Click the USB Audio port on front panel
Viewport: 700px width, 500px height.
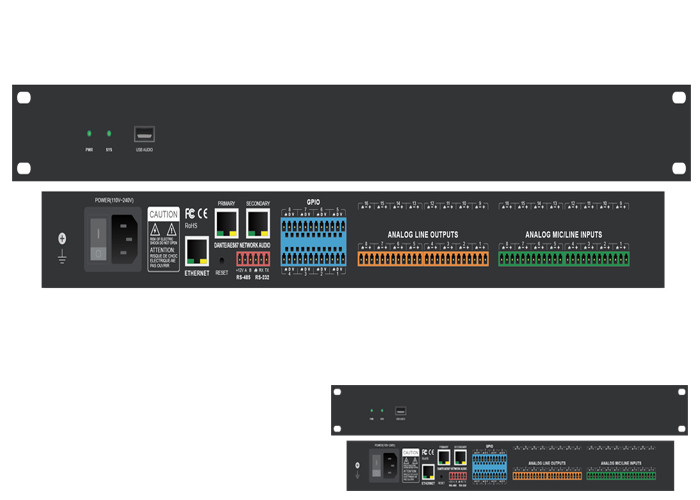pyautogui.click(x=145, y=134)
